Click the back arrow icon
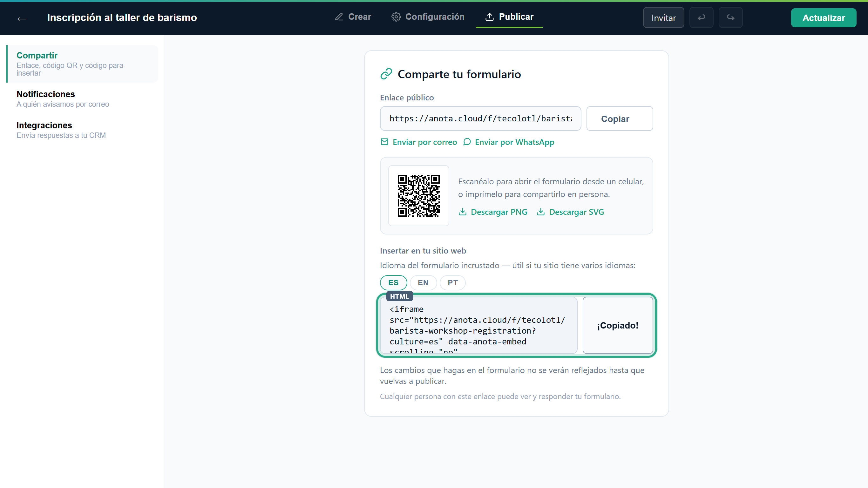The width and height of the screenshot is (868, 488). click(22, 18)
